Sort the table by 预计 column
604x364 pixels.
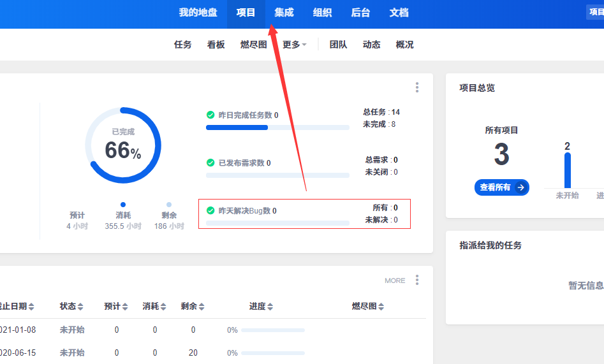116,306
